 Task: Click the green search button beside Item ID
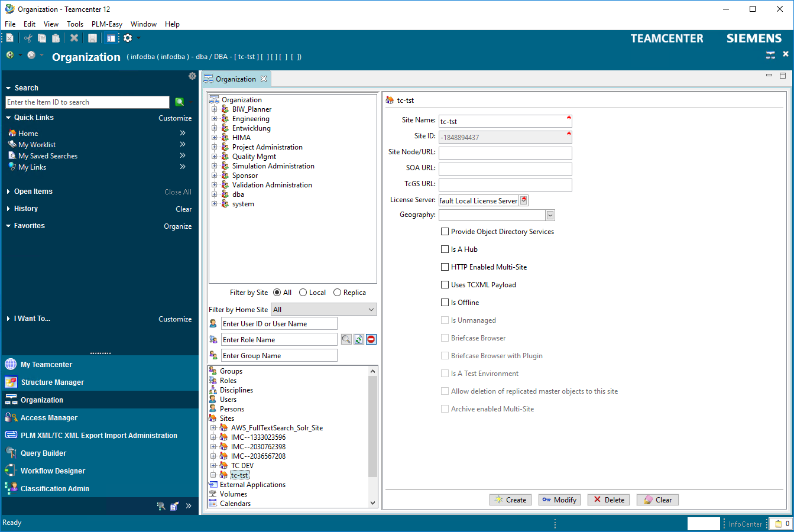point(179,102)
